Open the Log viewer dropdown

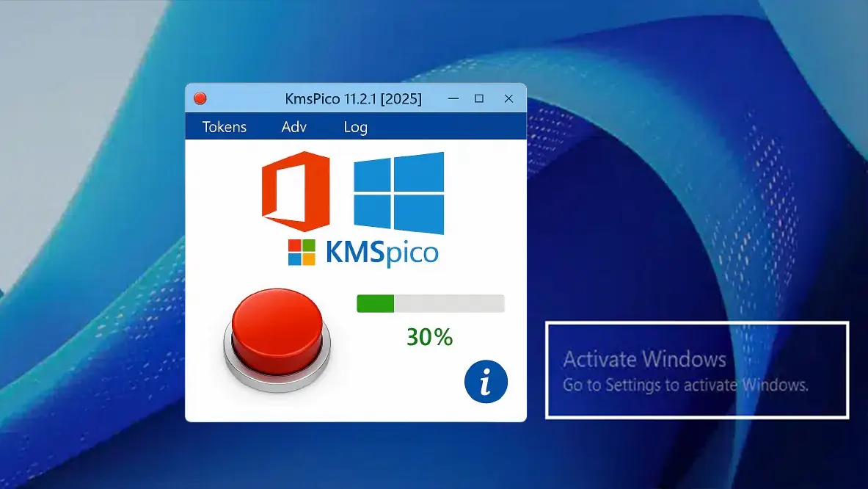point(355,126)
